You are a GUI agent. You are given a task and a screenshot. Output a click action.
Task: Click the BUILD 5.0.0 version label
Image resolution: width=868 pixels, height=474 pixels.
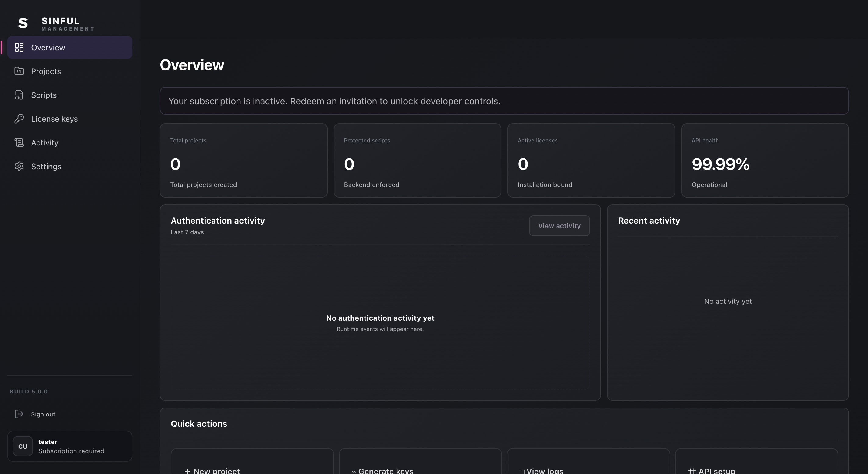(x=29, y=391)
